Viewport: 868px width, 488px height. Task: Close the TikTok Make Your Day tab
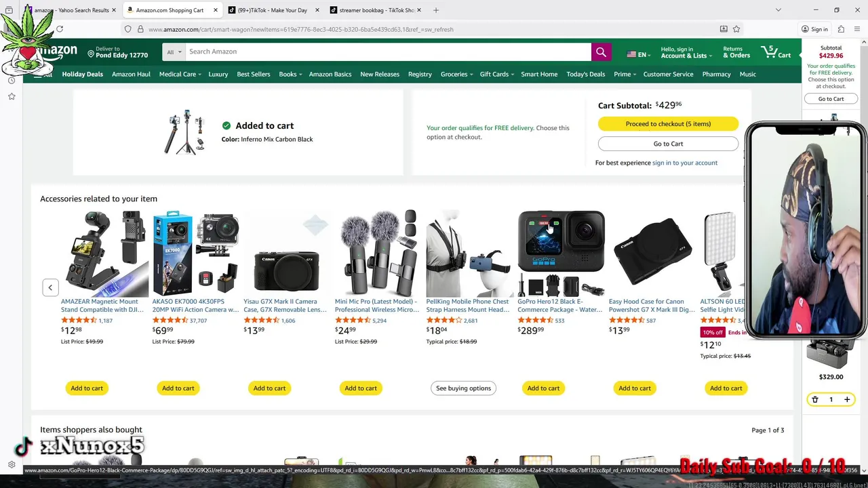(317, 10)
